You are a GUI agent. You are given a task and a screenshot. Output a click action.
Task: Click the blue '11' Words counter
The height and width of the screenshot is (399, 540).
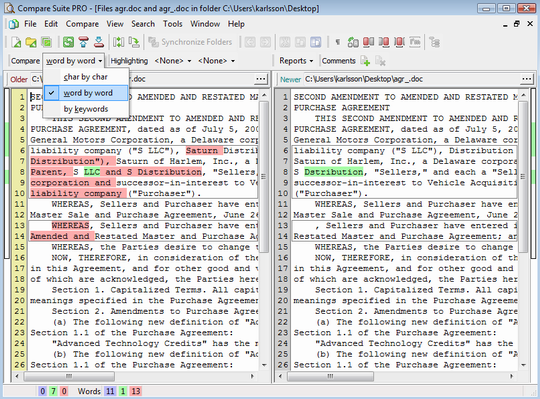110,391
